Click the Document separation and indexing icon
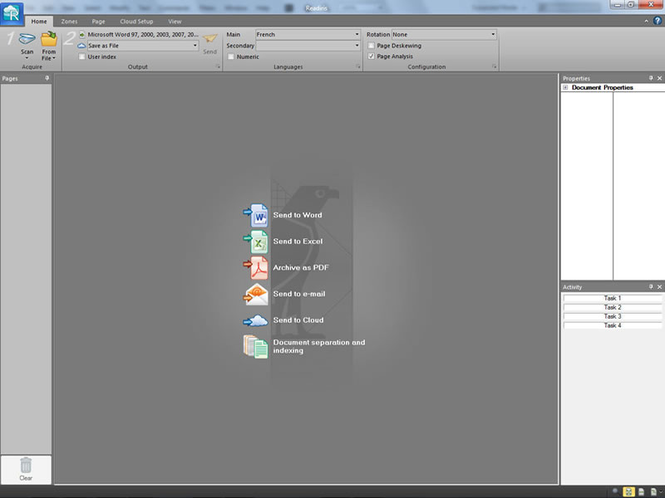This screenshot has height=498, width=665. [256, 347]
